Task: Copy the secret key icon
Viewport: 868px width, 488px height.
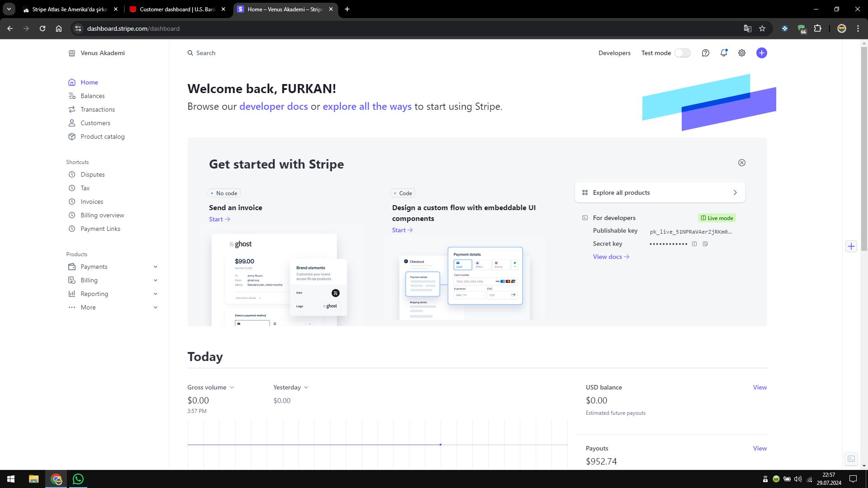Action: [705, 244]
